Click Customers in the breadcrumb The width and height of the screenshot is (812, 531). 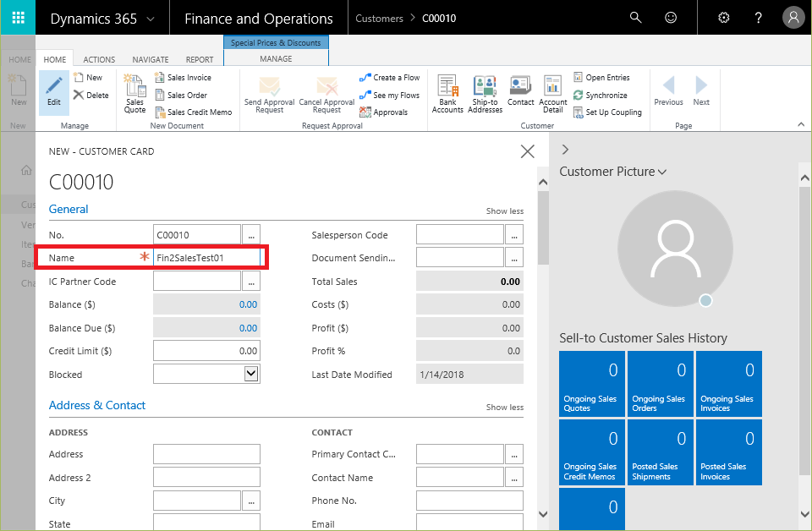pyautogui.click(x=379, y=19)
